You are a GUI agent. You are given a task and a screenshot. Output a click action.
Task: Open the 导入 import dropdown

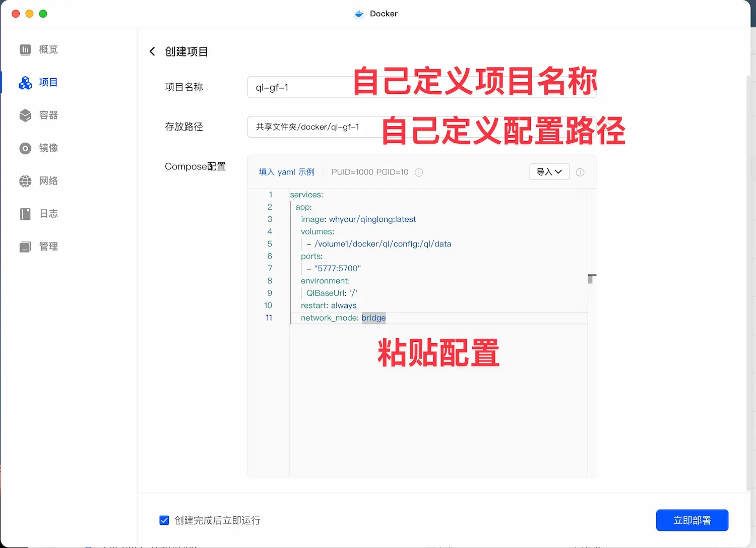click(x=549, y=172)
